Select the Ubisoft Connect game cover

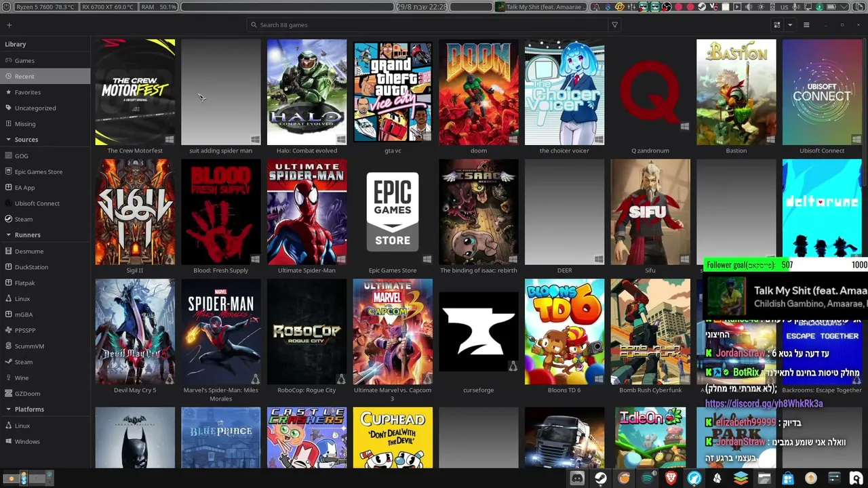click(x=822, y=92)
